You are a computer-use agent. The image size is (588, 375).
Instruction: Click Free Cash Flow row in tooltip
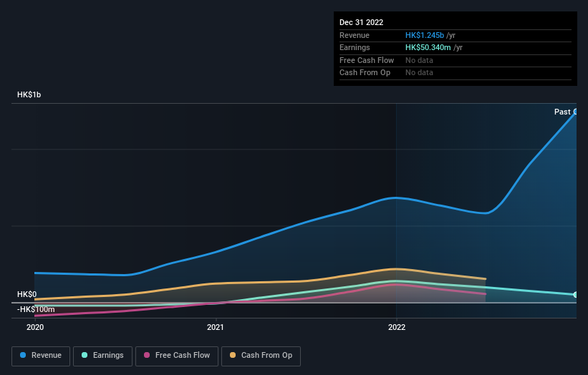[x=456, y=60]
